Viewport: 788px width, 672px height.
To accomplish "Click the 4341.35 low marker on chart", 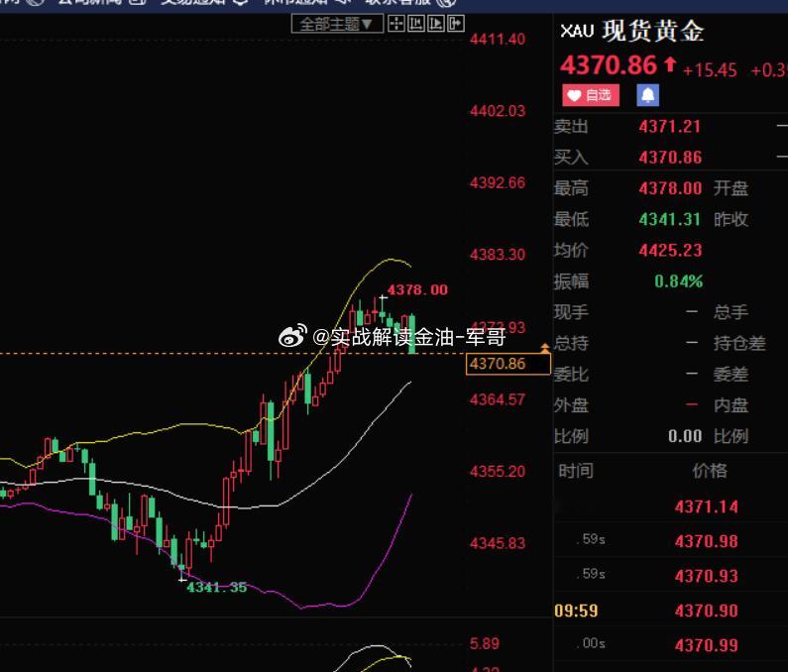I will pos(217,587).
